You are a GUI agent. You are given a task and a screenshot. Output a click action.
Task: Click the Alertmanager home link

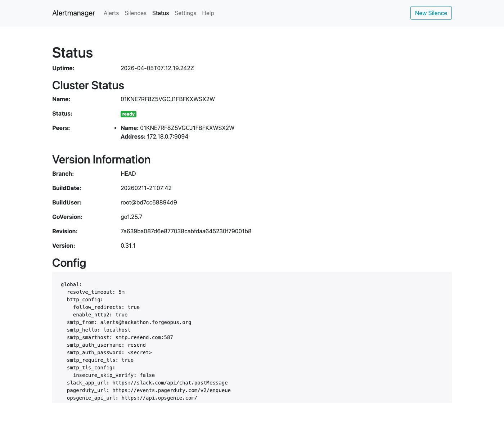[x=73, y=13]
